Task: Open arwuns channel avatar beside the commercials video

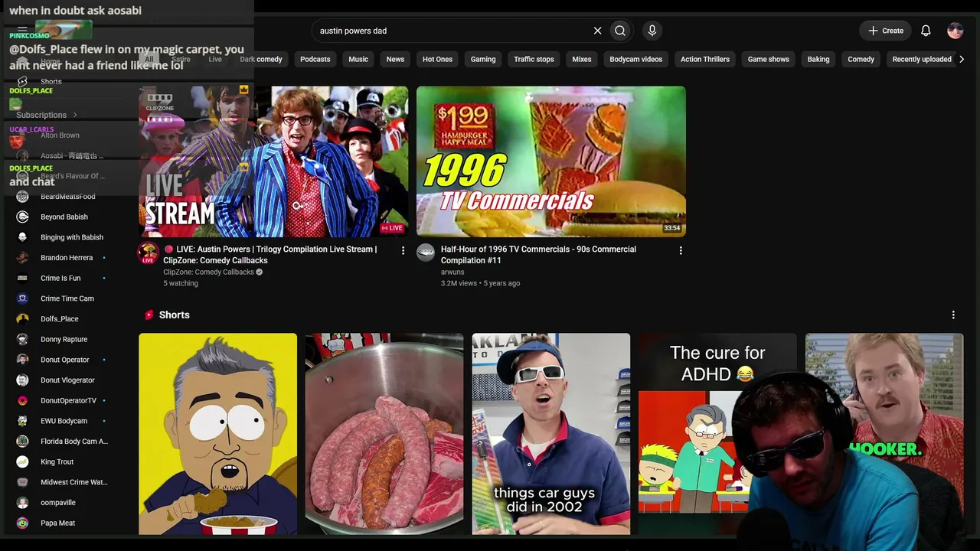Action: click(x=426, y=253)
